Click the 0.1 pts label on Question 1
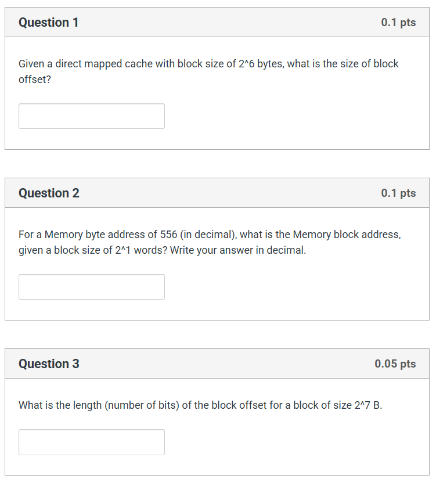The height and width of the screenshot is (504, 436). coord(398,22)
